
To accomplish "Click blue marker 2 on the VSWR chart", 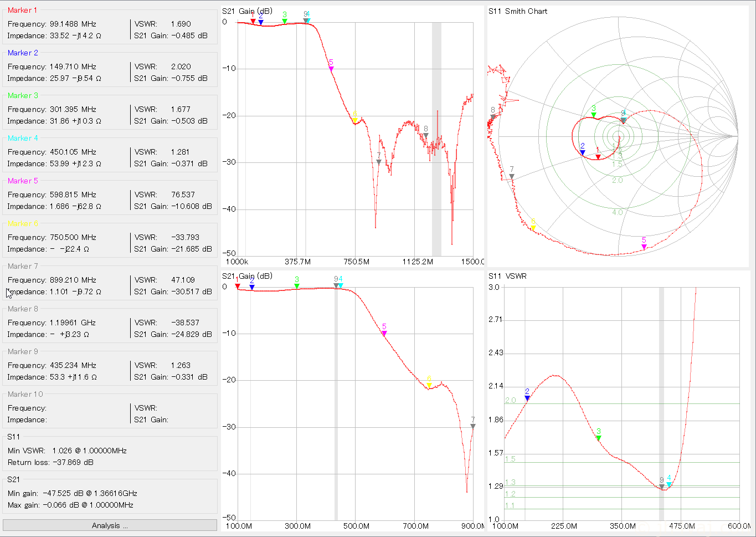I will click(527, 398).
